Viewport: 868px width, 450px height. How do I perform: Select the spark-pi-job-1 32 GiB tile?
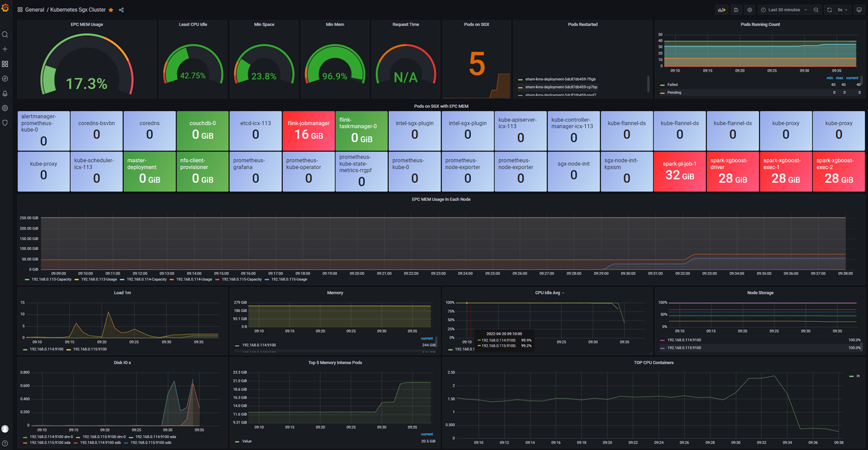tap(679, 172)
